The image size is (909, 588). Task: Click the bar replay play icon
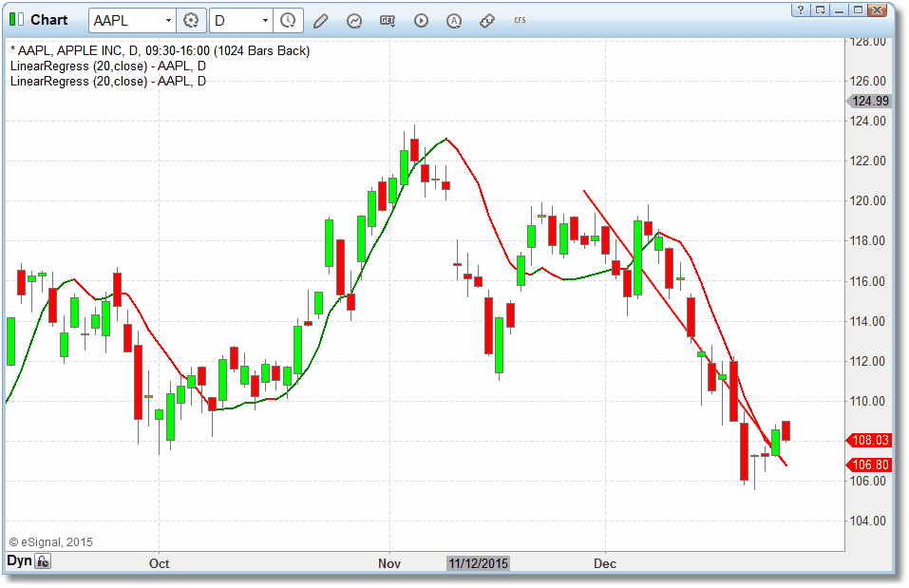click(x=422, y=21)
